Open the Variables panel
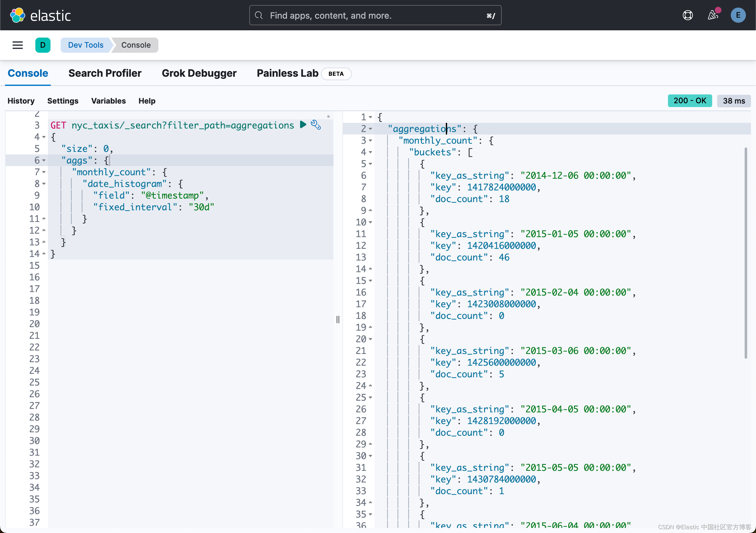 [x=108, y=101]
